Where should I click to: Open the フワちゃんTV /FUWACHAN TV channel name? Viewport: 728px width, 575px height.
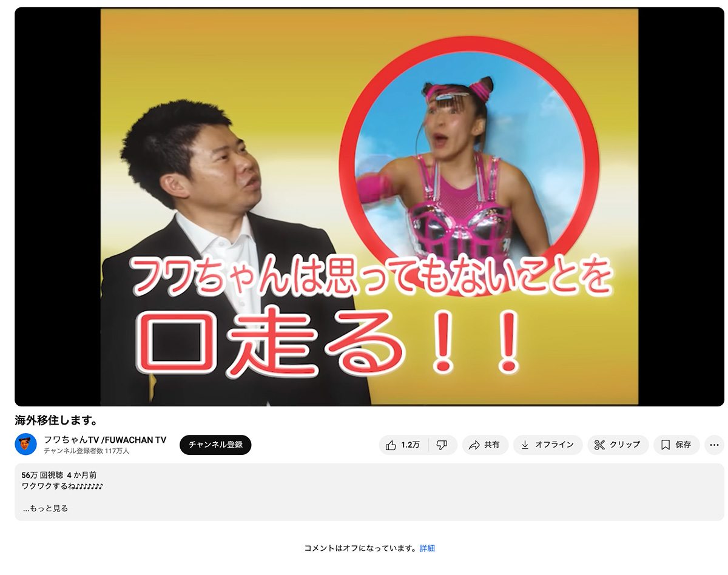click(105, 440)
